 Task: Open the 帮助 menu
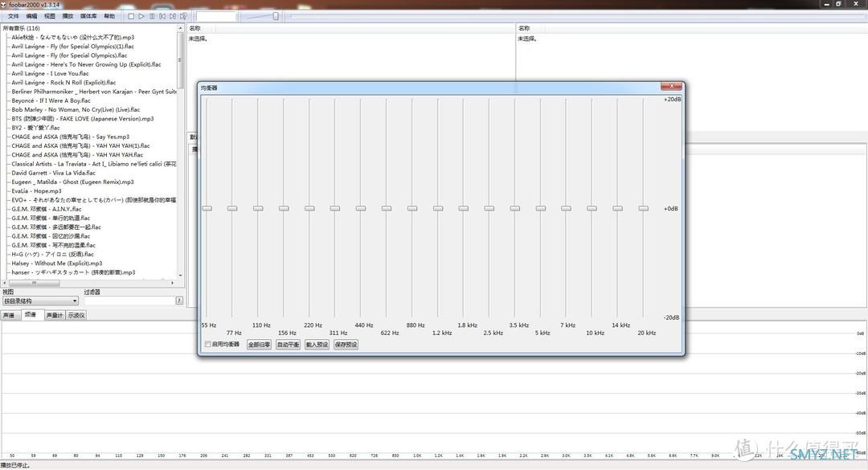point(109,16)
